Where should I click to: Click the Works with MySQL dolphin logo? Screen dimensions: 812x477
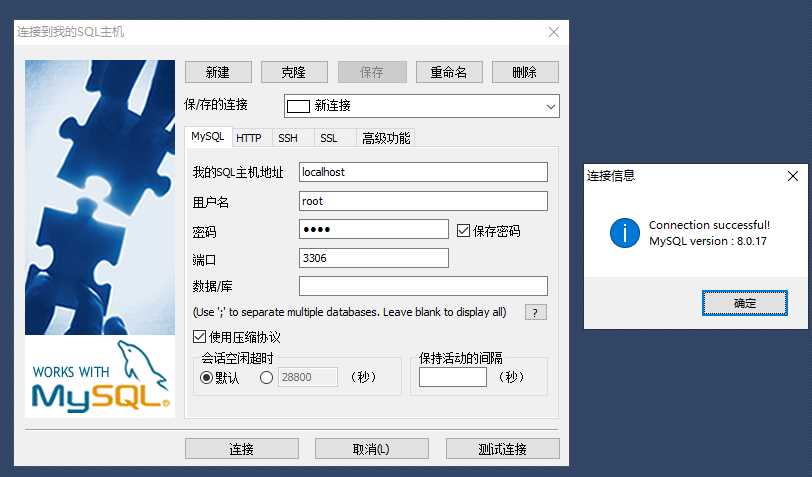coord(100,377)
